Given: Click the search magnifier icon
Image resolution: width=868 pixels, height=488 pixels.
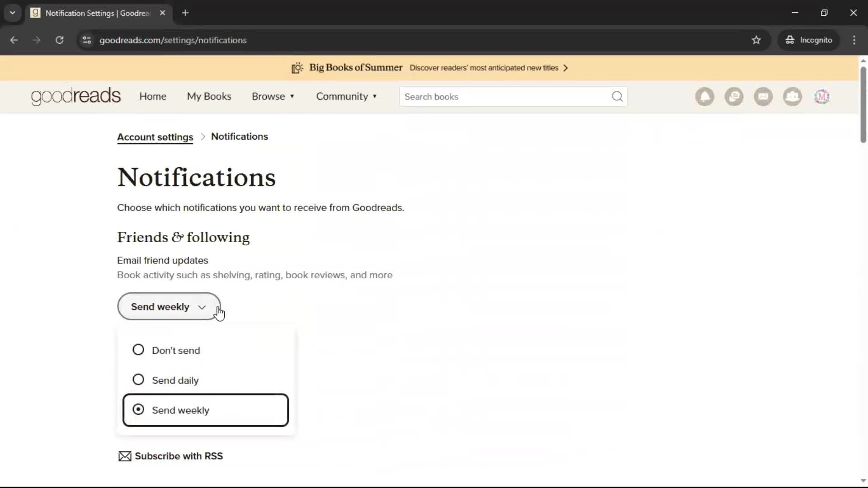Looking at the screenshot, I should 617,96.
